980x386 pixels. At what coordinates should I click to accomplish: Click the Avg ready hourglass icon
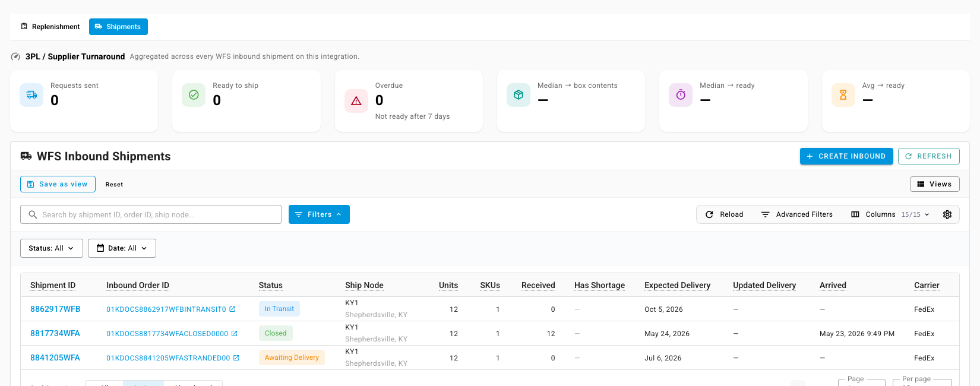[x=843, y=95]
